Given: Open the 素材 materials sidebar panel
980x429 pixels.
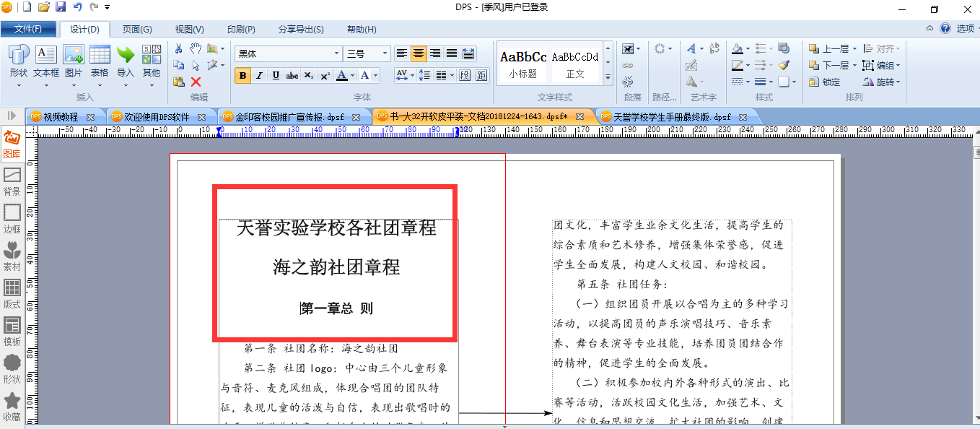Looking at the screenshot, I should tap(12, 257).
